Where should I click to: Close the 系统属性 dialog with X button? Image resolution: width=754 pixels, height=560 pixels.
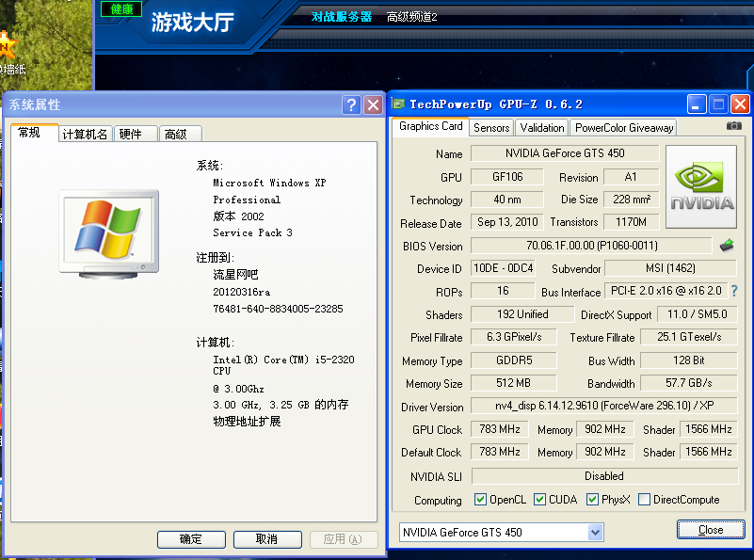(373, 104)
